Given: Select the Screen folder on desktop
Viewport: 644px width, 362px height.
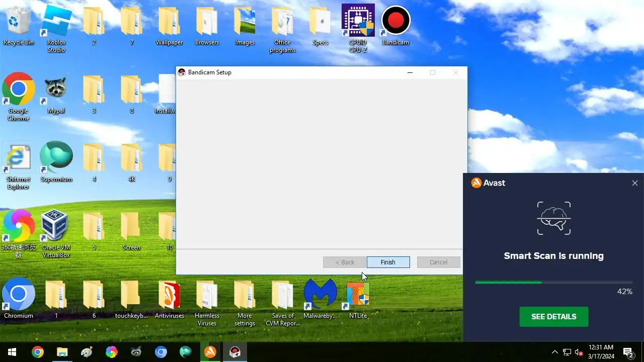Looking at the screenshot, I should 131,231.
